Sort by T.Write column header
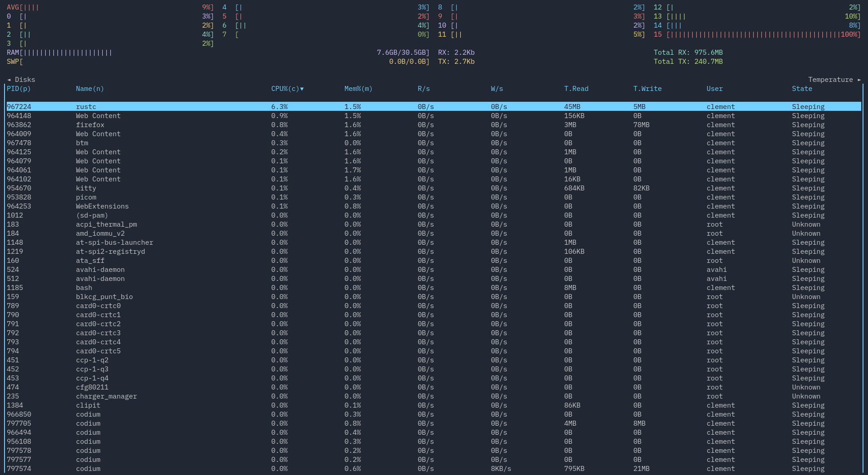Image resolution: width=868 pixels, height=475 pixels. (x=647, y=89)
